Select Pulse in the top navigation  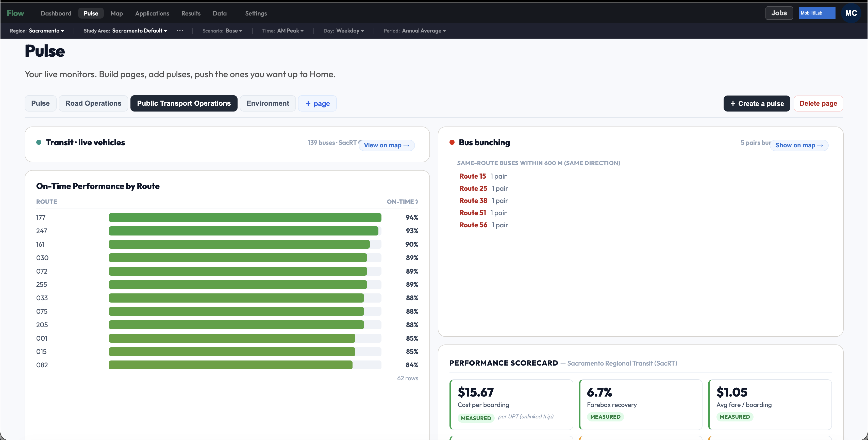(x=91, y=13)
